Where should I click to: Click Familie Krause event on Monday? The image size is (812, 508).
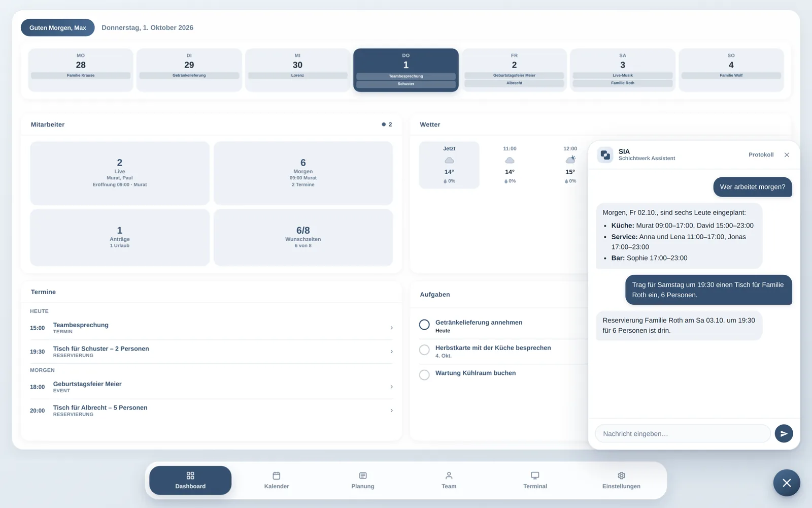(x=81, y=75)
